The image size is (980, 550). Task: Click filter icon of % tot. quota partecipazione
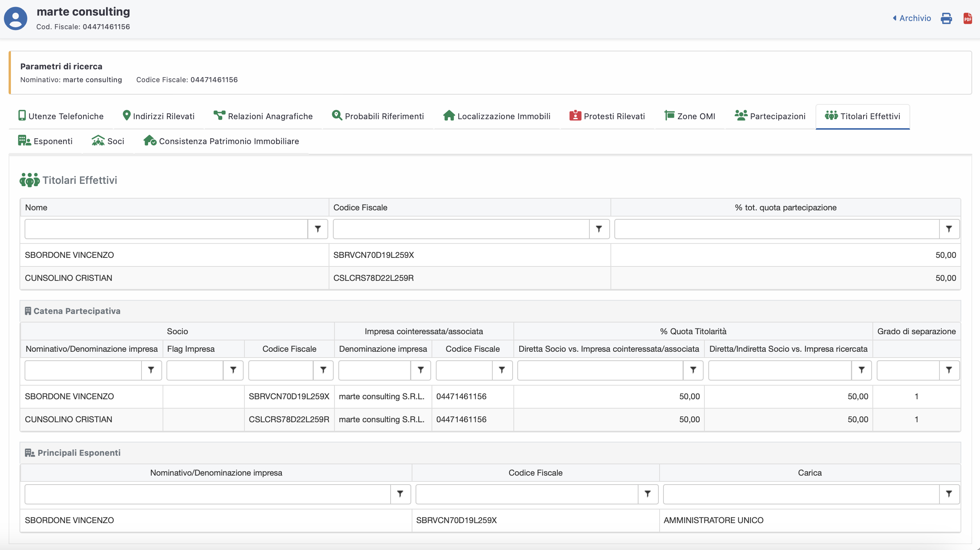(x=949, y=229)
